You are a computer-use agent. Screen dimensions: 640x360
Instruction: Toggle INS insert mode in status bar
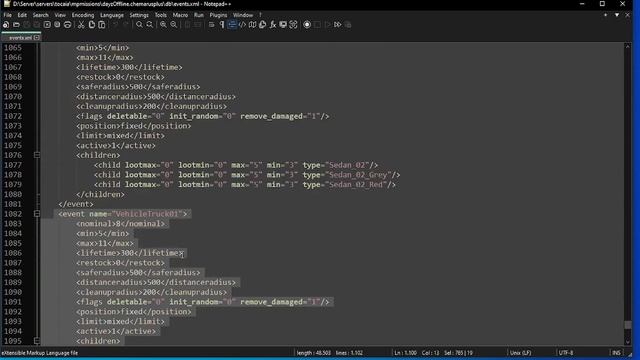(616, 353)
